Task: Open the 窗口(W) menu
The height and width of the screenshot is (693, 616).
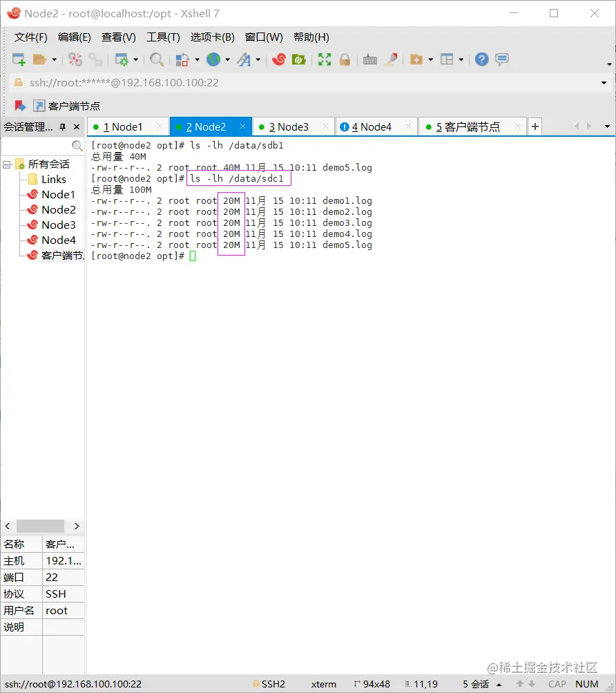Action: pos(264,37)
